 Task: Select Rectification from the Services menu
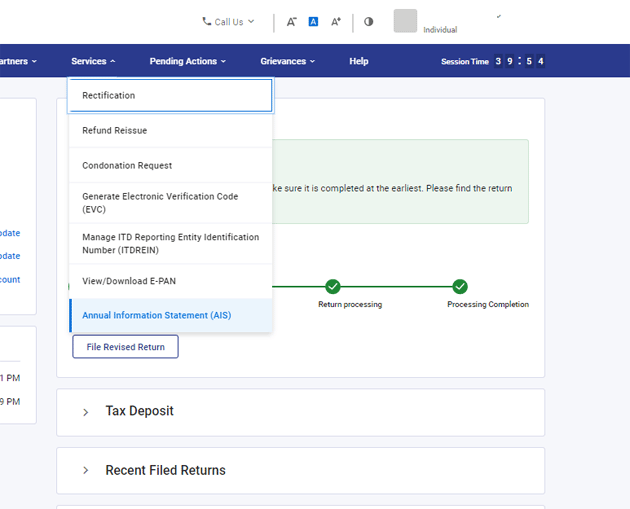[170, 96]
